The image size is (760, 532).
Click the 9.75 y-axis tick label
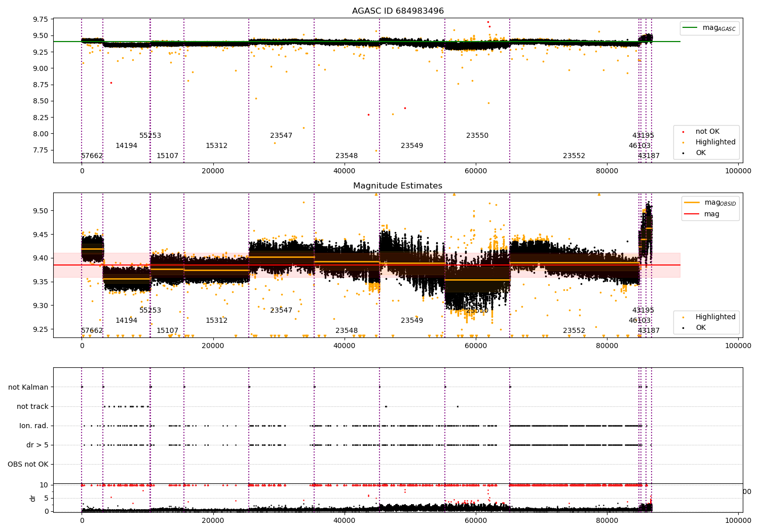[x=40, y=20]
